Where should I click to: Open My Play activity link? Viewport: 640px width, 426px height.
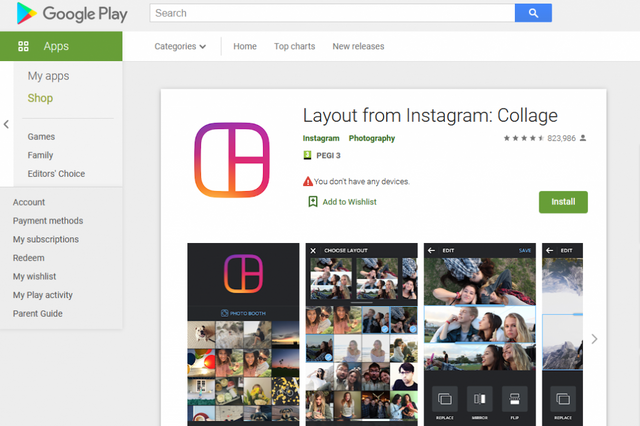[x=42, y=295]
